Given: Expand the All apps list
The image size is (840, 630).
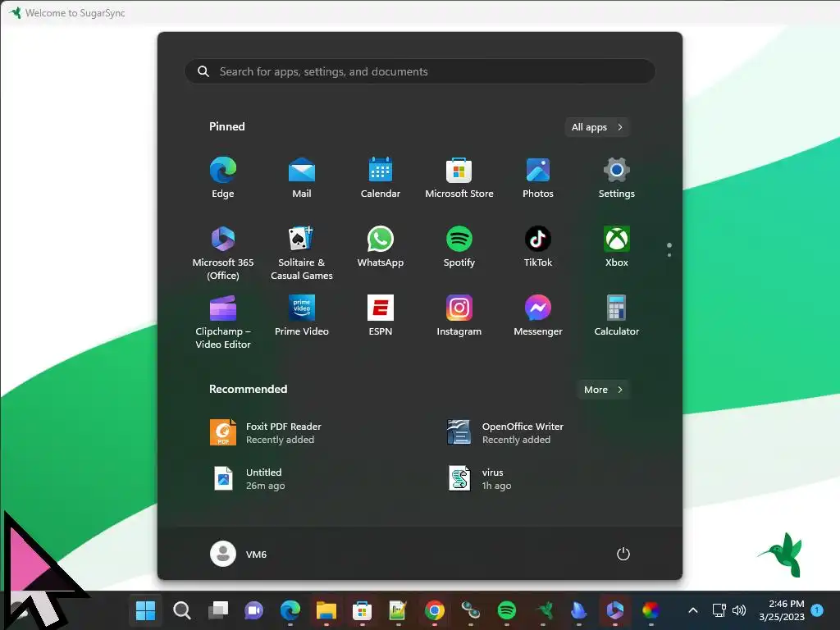Looking at the screenshot, I should [x=597, y=127].
